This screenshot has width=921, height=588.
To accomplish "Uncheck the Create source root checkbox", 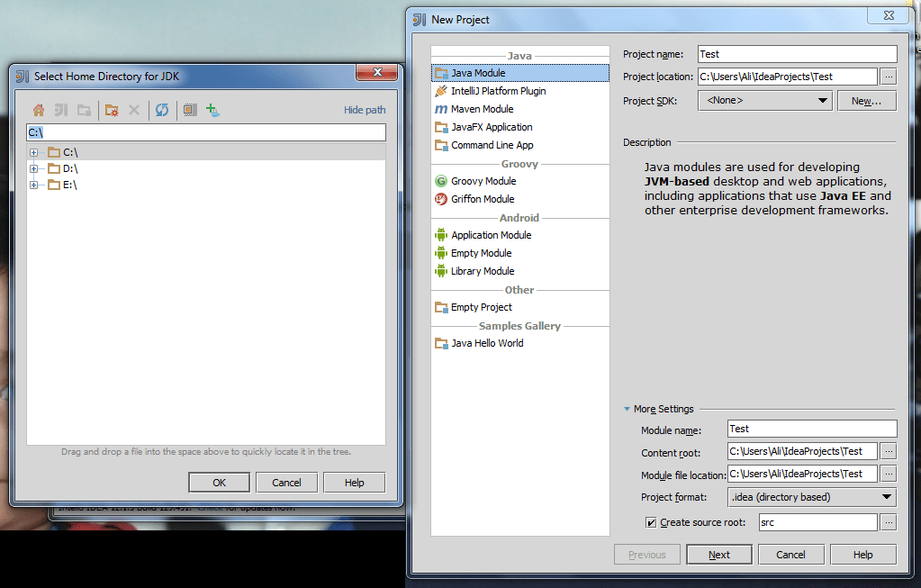I will tap(651, 522).
